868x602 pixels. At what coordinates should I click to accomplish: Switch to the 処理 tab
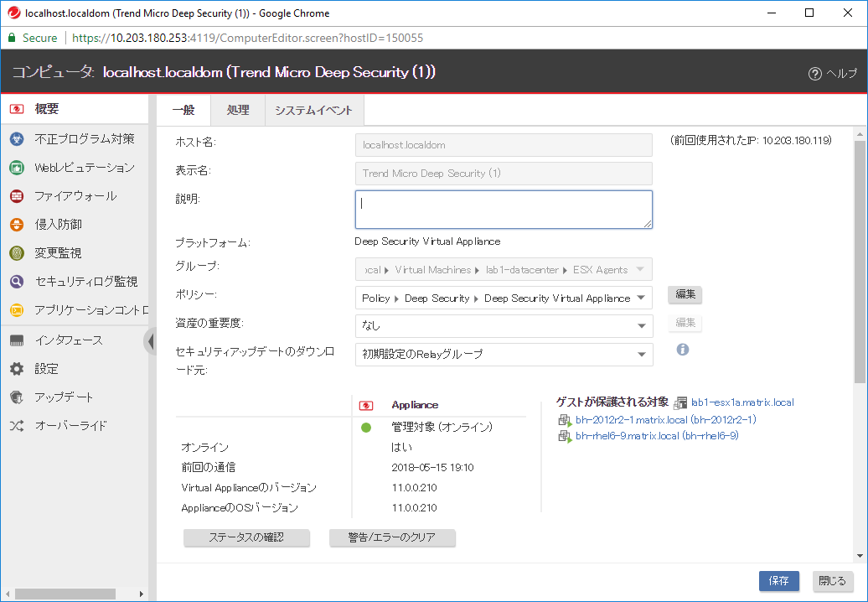(x=237, y=111)
